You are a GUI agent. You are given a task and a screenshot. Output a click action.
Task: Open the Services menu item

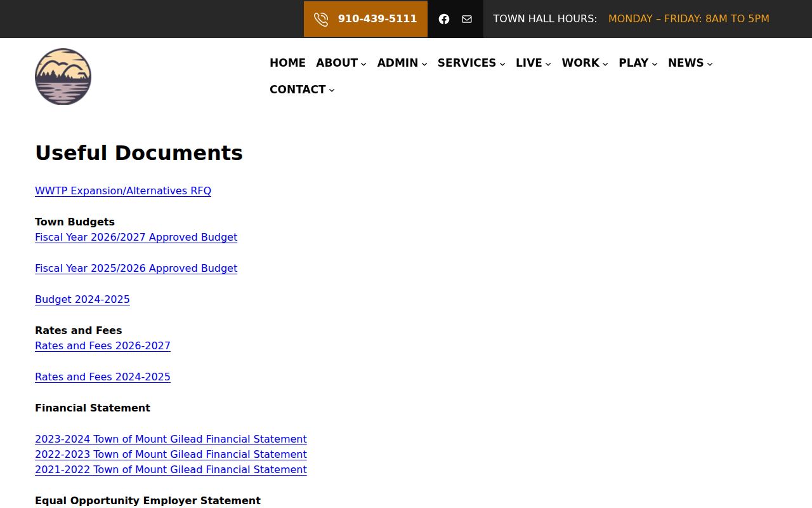[x=467, y=63]
